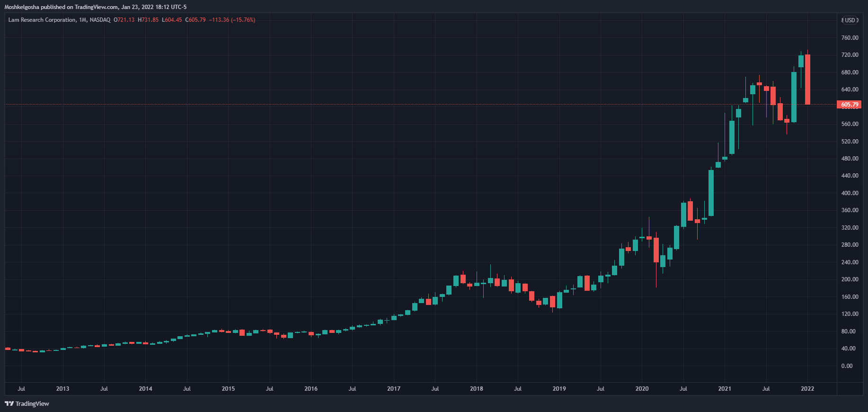Click the 200.00 price axis label
Image resolution: width=868 pixels, height=412 pixels.
(x=850, y=279)
